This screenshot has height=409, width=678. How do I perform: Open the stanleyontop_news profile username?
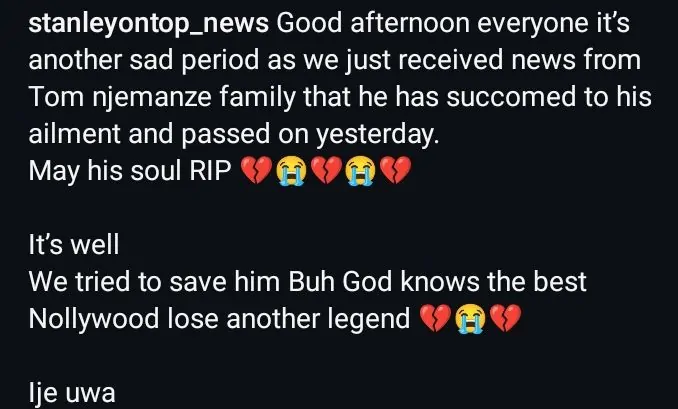148,24
